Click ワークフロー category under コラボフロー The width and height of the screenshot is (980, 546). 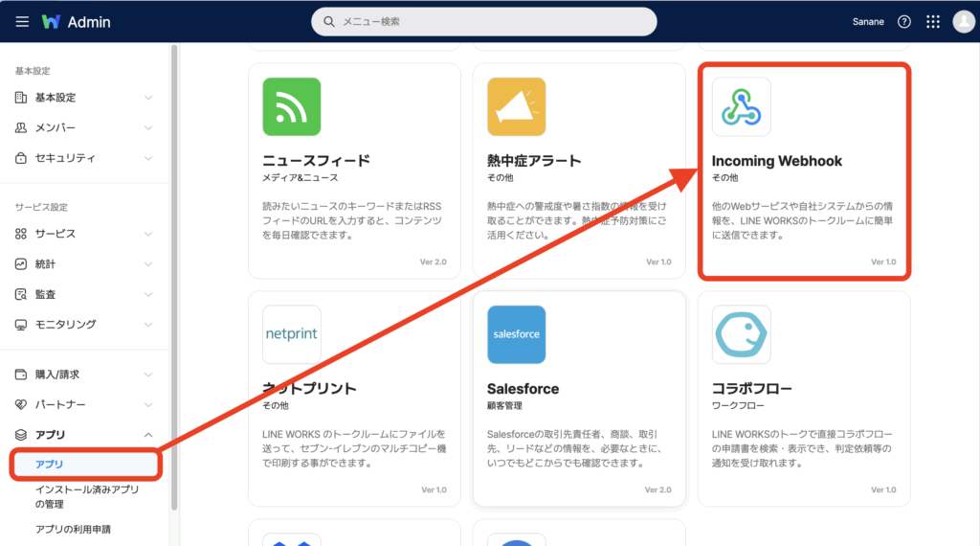[x=738, y=406]
